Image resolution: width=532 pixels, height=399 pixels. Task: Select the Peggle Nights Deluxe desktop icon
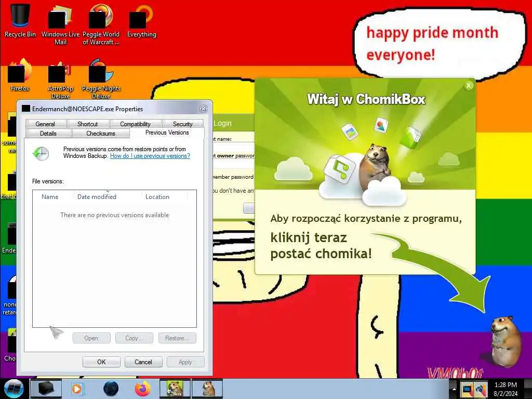pos(101,79)
